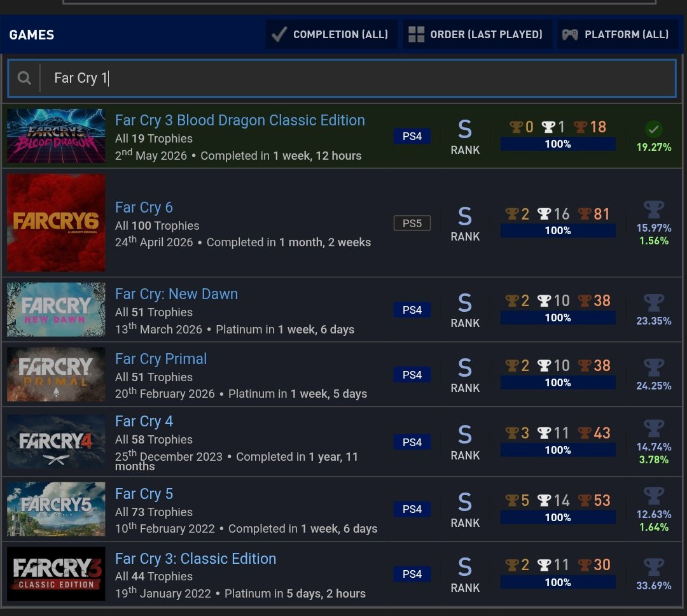Click the PS4 tag on Far Cry 4 row
687x616 pixels.
412,442
